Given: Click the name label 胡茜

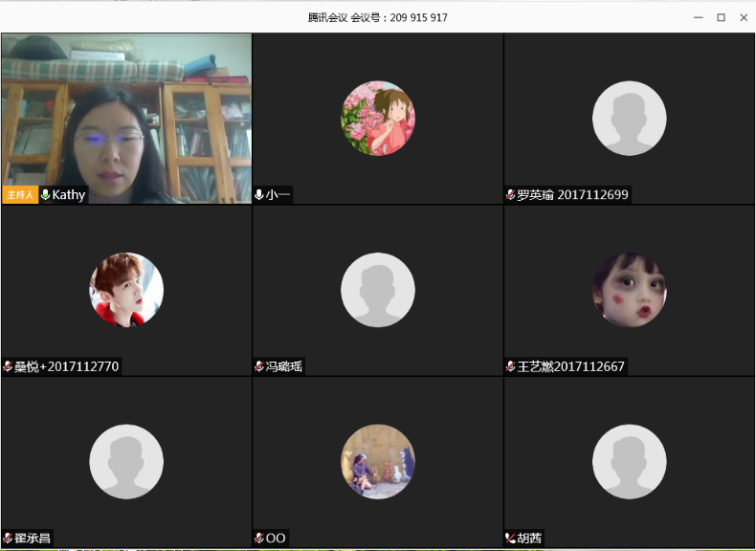Looking at the screenshot, I should (x=529, y=538).
